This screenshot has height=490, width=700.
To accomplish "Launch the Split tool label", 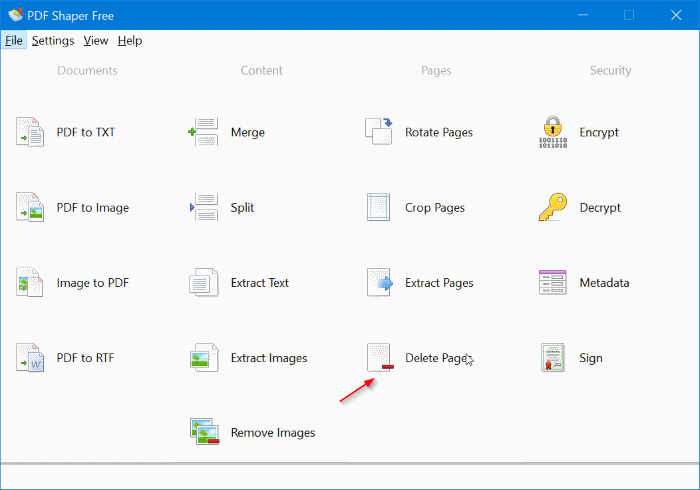I will point(242,208).
